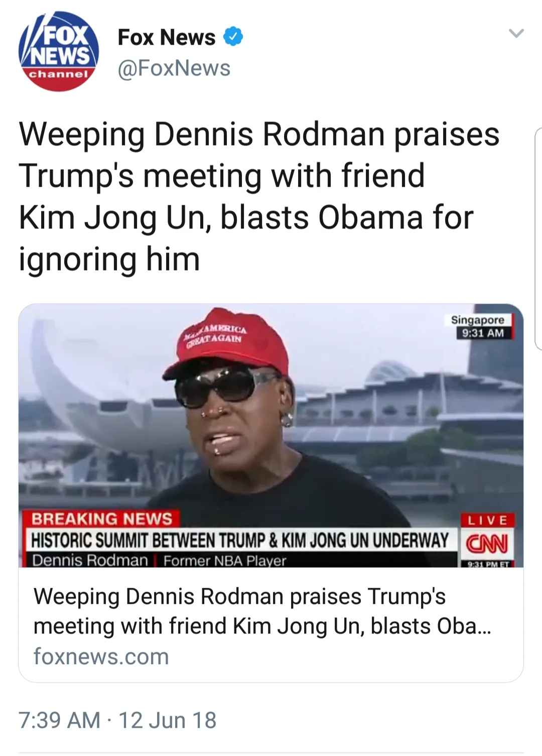542x756 pixels.
Task: Click the BREAKING NEWS banner
Action: tap(101, 519)
